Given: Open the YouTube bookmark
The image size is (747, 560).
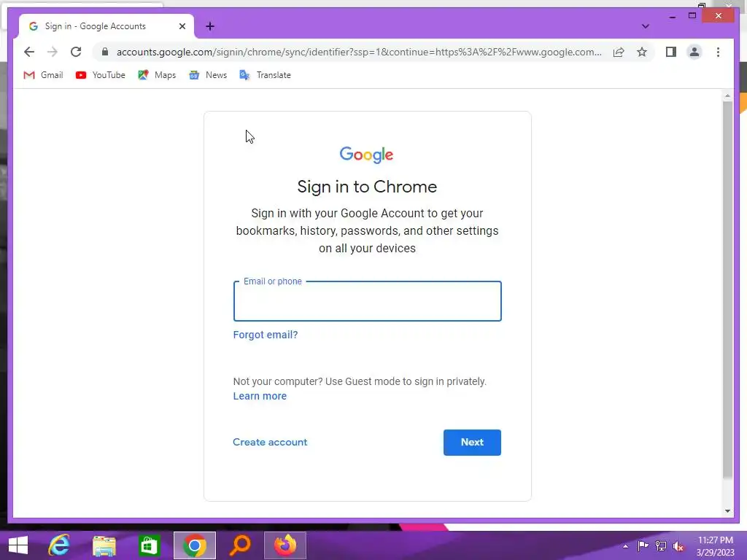Looking at the screenshot, I should [100, 75].
